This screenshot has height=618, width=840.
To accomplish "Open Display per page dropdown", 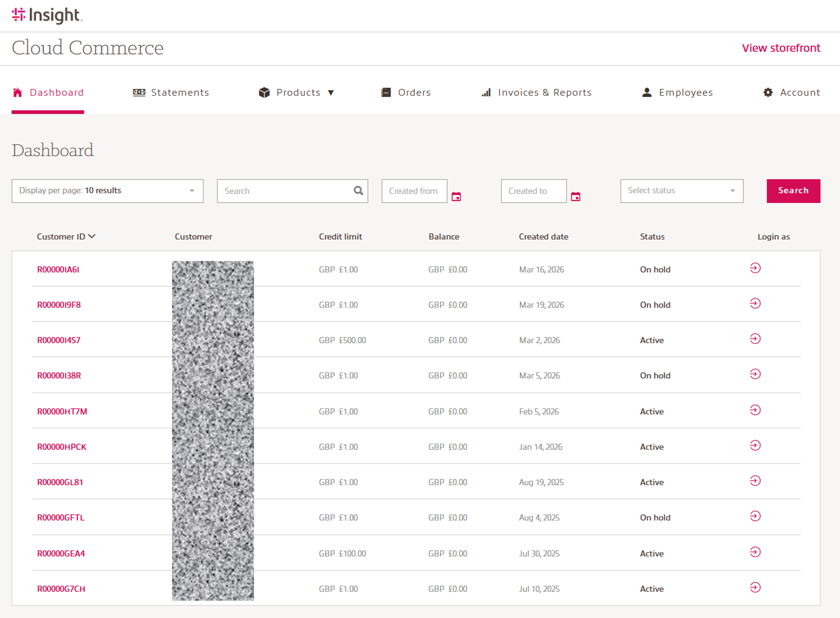I will 107,191.
